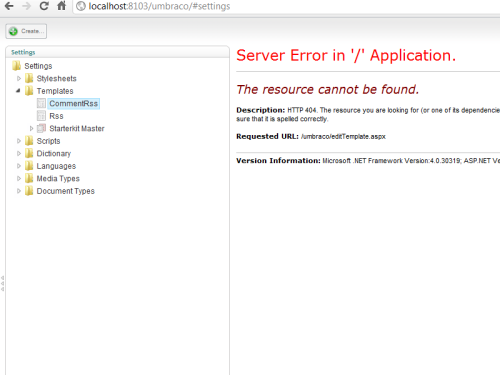This screenshot has height=375, width=500.
Task: Click 'The resource cannot be found' text
Action: point(327,89)
